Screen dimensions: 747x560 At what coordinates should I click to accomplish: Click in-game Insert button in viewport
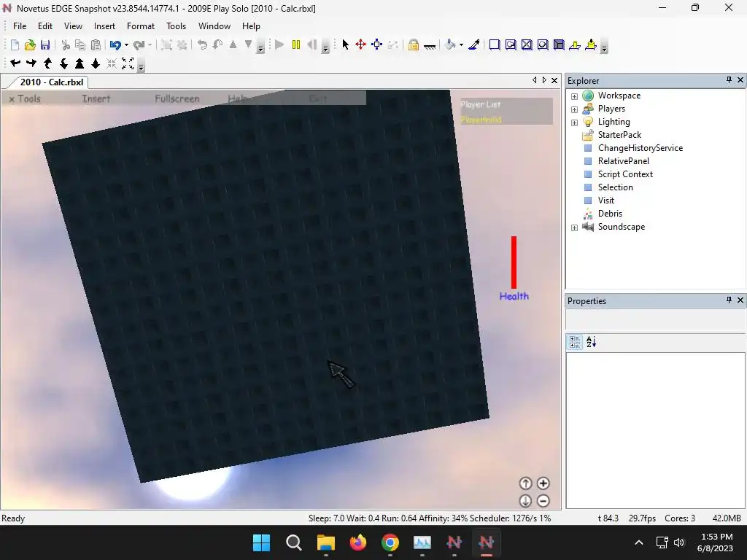point(96,99)
